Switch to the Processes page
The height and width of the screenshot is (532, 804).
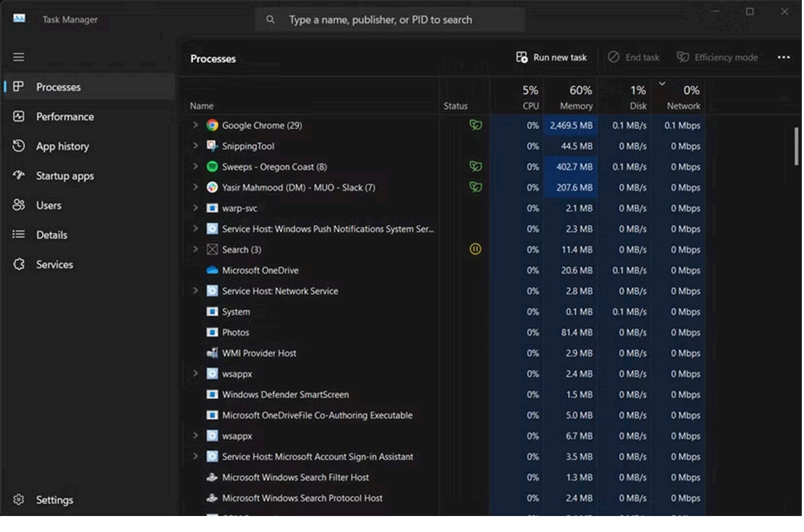point(89,87)
